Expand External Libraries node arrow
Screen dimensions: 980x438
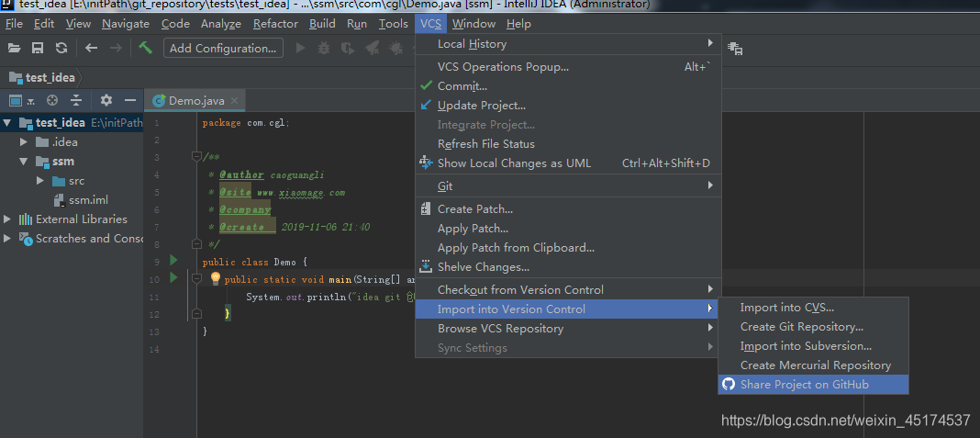point(7,219)
